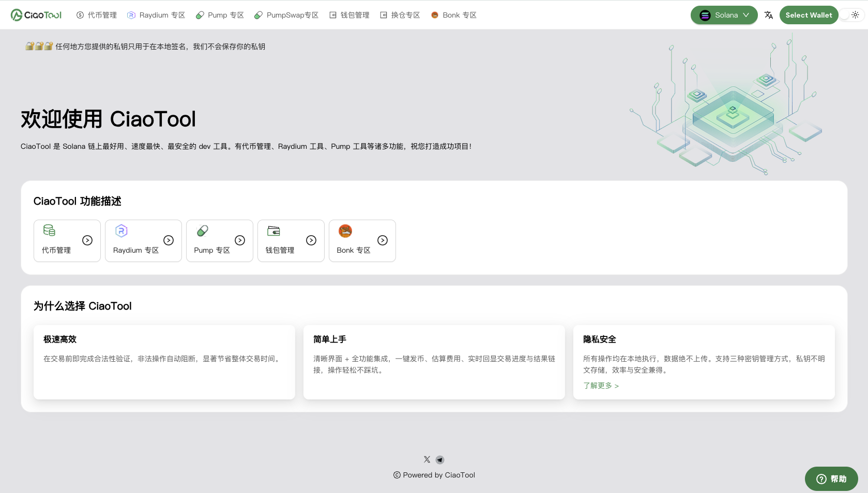This screenshot has height=493, width=868.
Task: Click the CiaoTool 功能描述 section title
Action: point(78,201)
